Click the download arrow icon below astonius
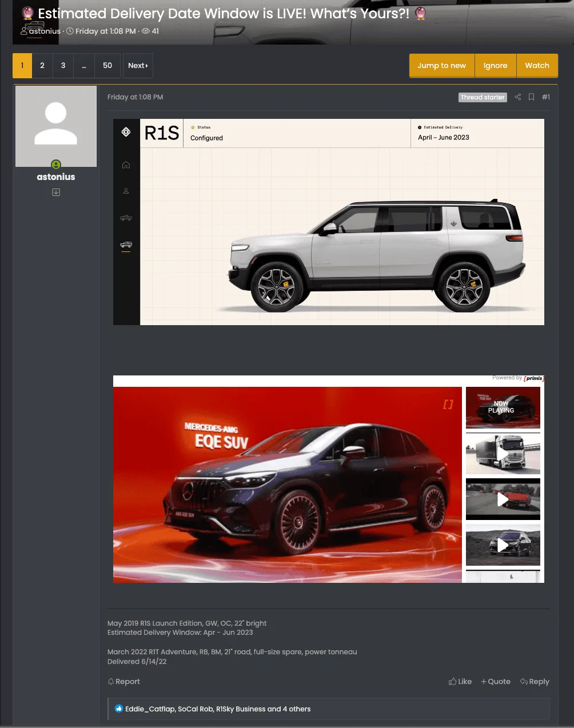 coord(56,193)
